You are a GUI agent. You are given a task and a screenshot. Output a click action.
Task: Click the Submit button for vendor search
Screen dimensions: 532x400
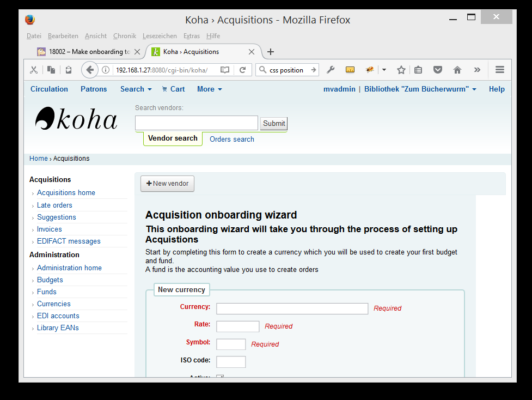[x=273, y=123]
